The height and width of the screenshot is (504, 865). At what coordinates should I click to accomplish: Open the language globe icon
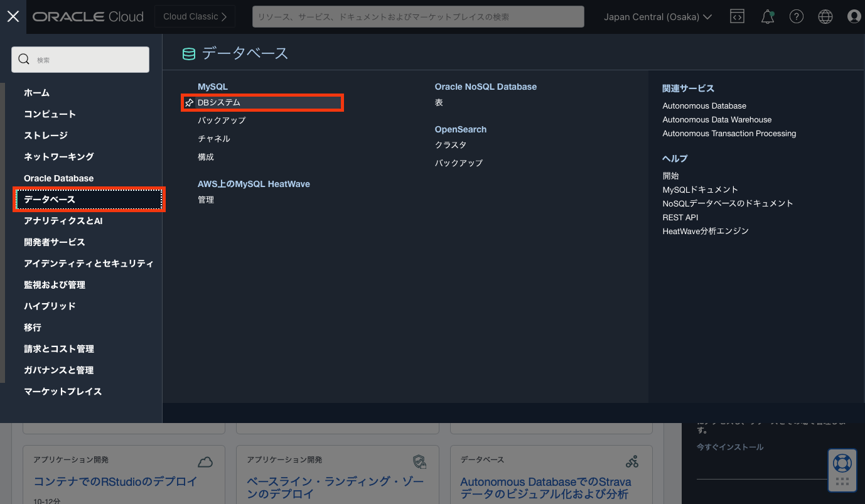coord(825,17)
